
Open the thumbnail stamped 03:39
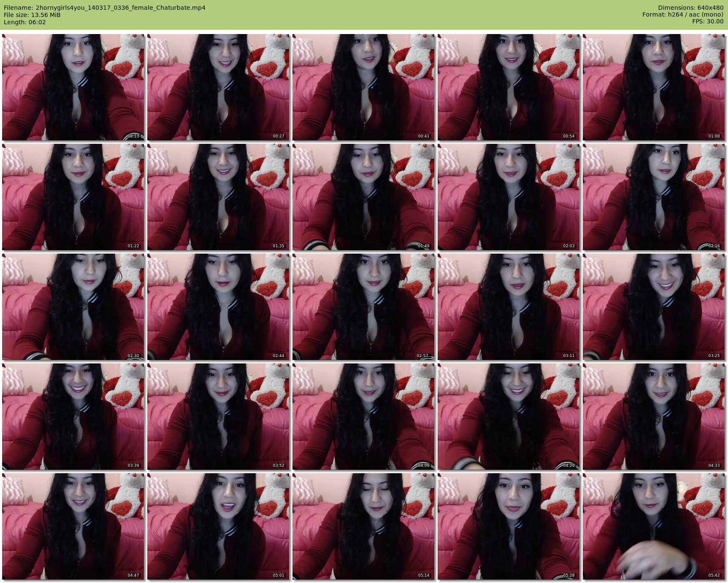point(73,417)
